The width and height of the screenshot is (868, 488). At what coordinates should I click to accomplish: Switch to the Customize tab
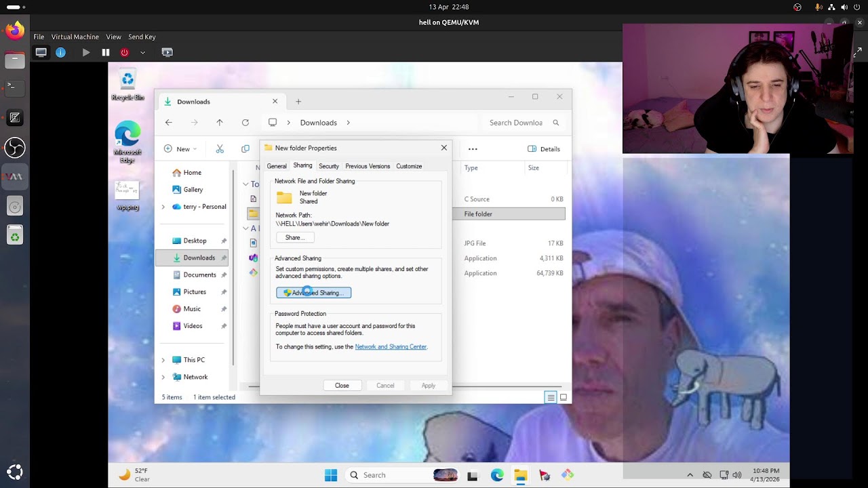[409, 166]
